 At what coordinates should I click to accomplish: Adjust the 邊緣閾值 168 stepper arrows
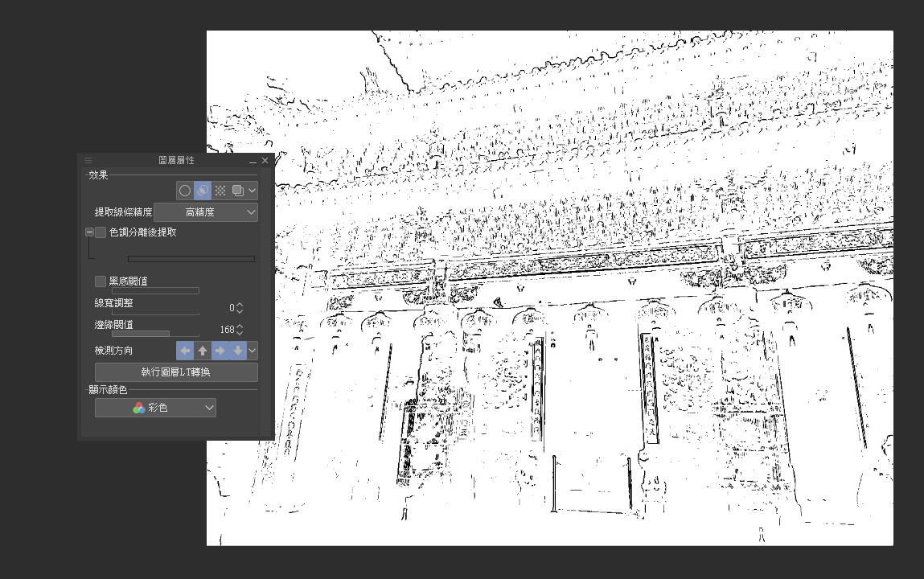tap(240, 329)
